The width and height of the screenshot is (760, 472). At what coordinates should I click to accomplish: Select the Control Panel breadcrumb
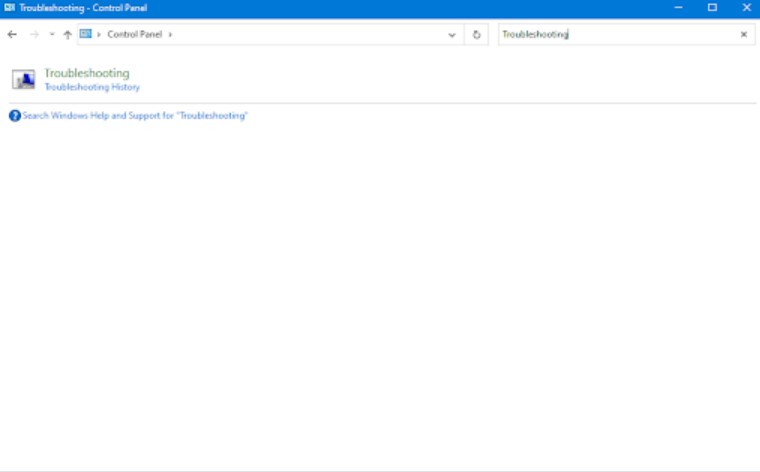tap(135, 34)
